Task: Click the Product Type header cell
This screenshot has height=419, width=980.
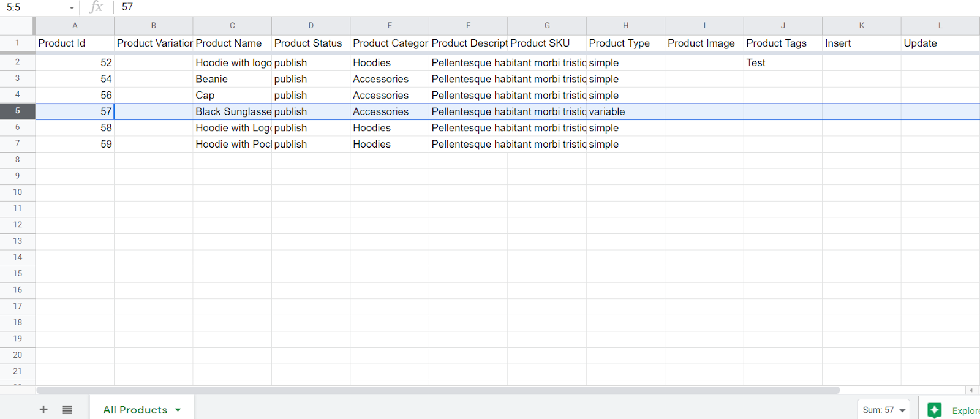Action: tap(626, 43)
